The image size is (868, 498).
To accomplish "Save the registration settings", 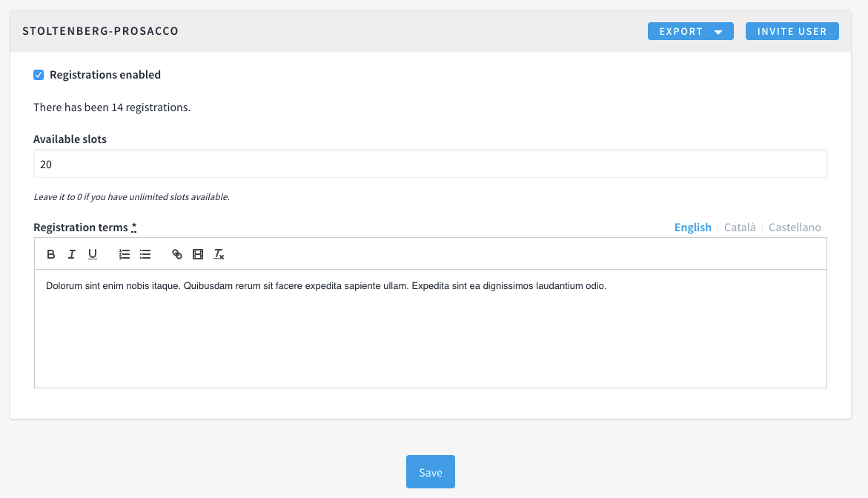I will tap(430, 472).
